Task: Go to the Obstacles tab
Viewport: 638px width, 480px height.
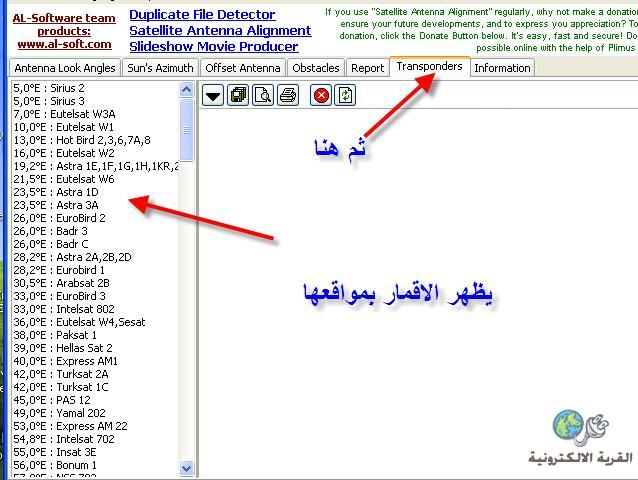Action: pyautogui.click(x=316, y=68)
